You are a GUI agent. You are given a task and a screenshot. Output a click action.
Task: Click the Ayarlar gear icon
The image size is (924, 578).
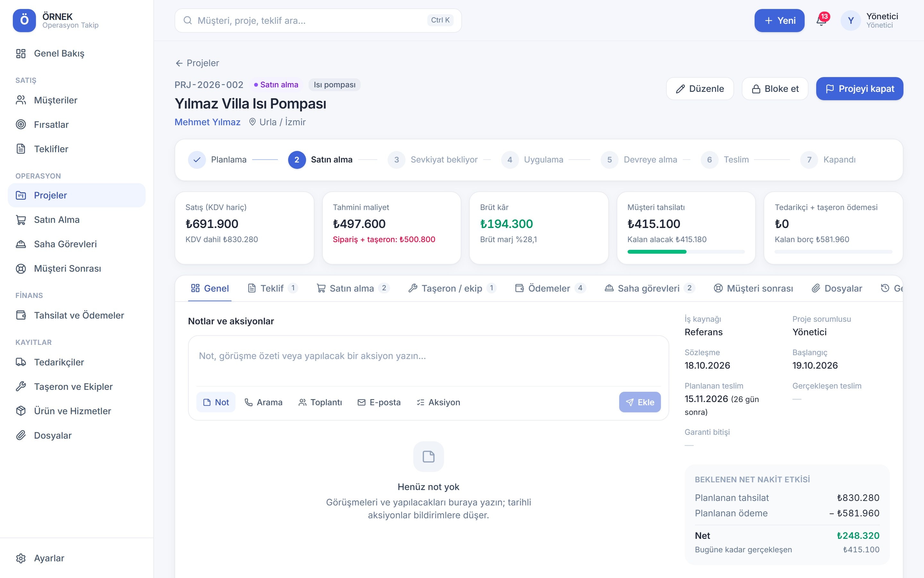tap(21, 558)
